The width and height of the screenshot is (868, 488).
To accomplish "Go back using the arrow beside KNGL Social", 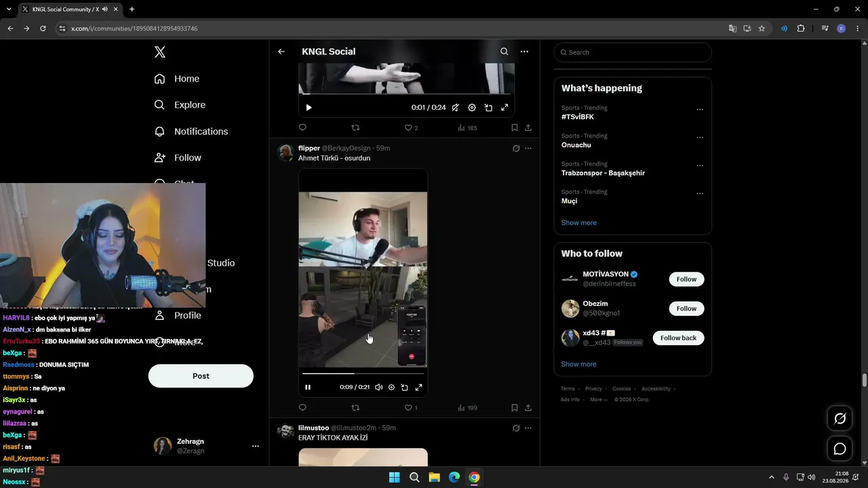I will pos(281,52).
